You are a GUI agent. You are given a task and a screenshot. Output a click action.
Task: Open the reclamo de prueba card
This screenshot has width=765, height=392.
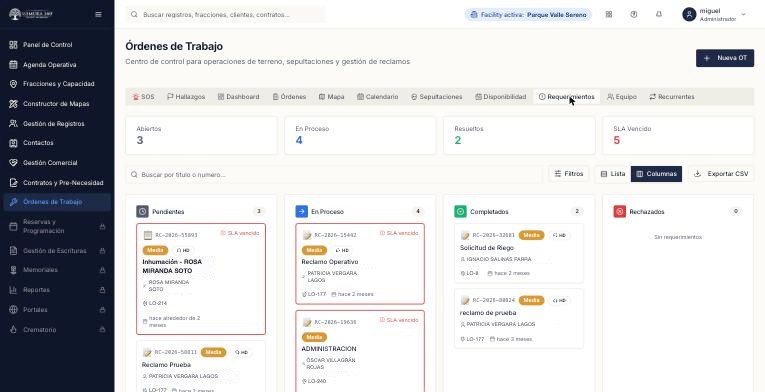point(519,318)
